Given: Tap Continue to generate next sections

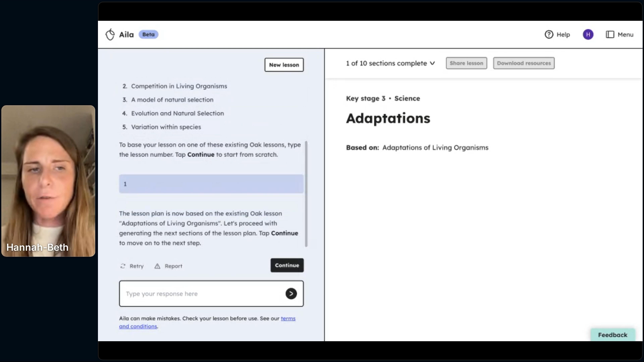Looking at the screenshot, I should (x=287, y=265).
